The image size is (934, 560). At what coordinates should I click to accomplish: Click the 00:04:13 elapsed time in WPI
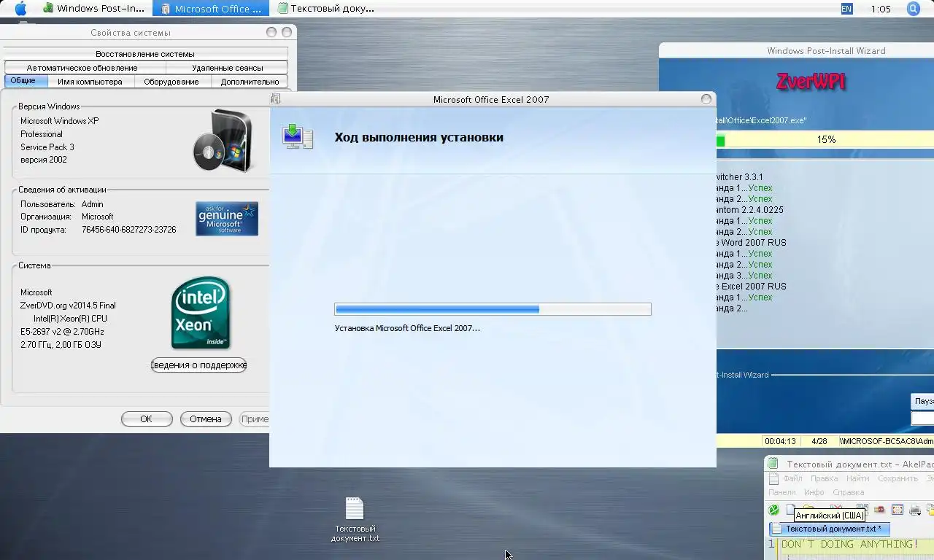tap(780, 441)
